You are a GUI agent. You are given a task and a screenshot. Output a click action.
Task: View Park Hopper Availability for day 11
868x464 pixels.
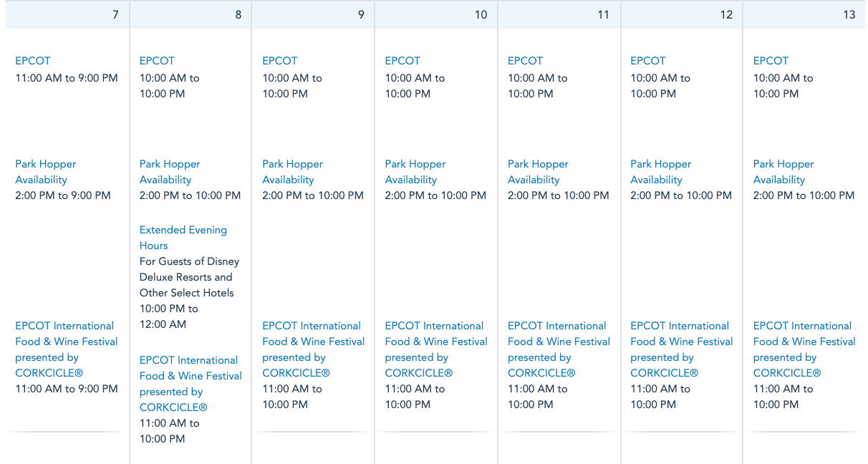click(538, 172)
